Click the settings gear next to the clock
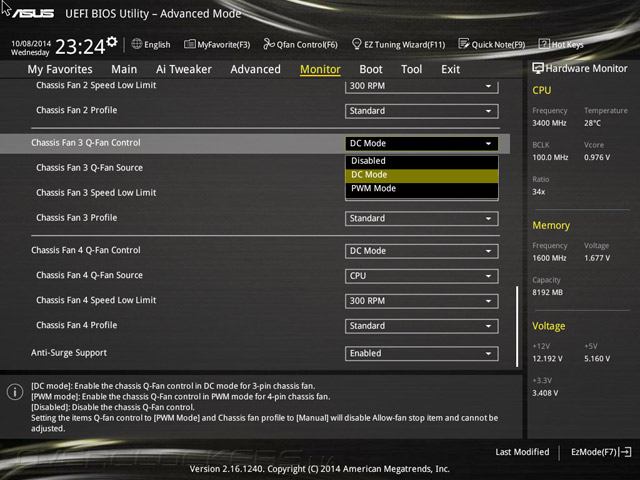640x480 pixels. click(112, 41)
